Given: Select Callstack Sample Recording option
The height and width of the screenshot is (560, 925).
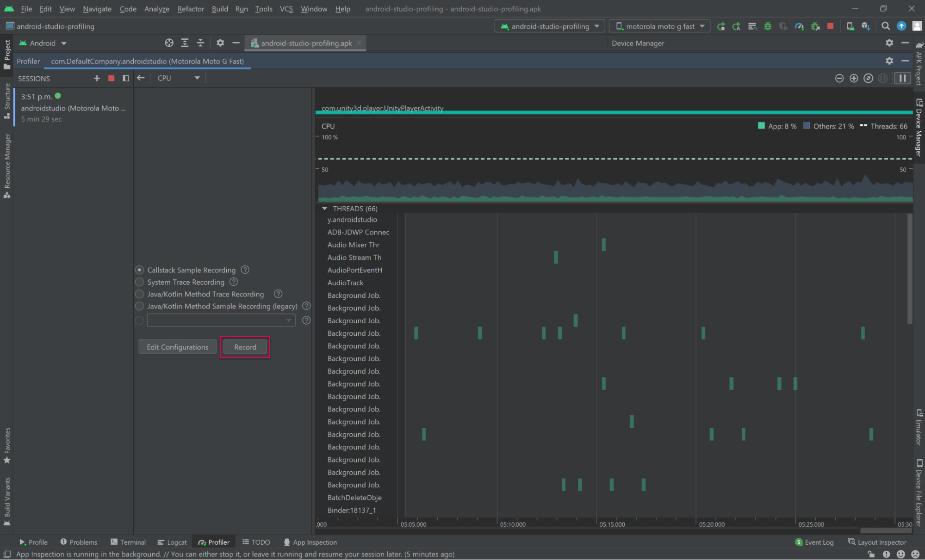Looking at the screenshot, I should (139, 270).
